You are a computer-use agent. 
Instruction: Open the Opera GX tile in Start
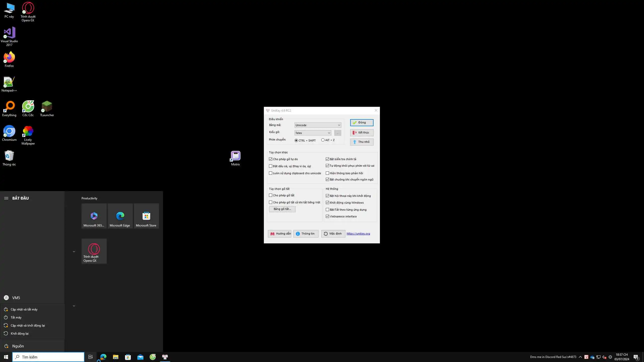[x=94, y=251]
